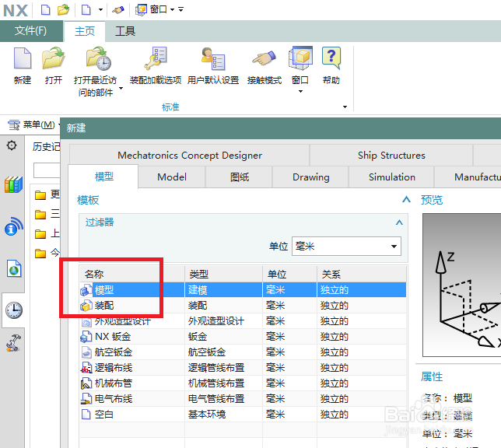The image size is (501, 448).
Task: Select the 航空钣金 template row
Action: tap(243, 352)
